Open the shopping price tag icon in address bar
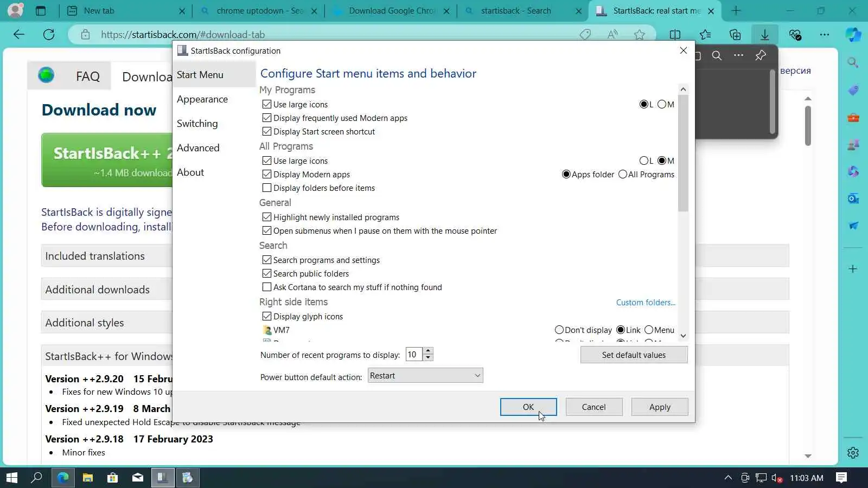The image size is (868, 488). pyautogui.click(x=585, y=35)
